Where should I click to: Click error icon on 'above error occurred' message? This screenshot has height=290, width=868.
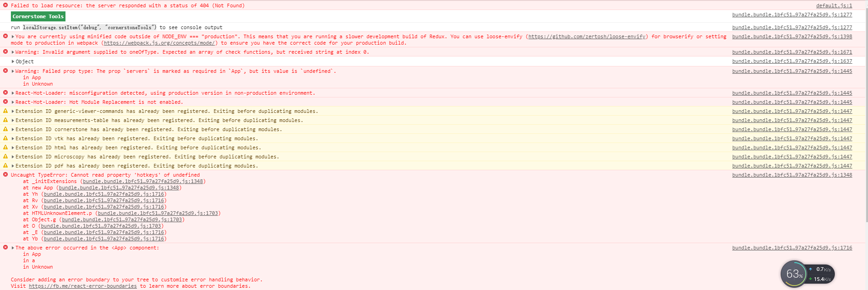tap(5, 247)
